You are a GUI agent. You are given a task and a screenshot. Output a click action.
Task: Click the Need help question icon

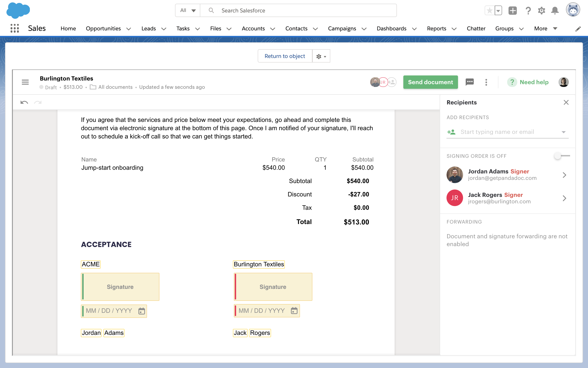tap(512, 82)
